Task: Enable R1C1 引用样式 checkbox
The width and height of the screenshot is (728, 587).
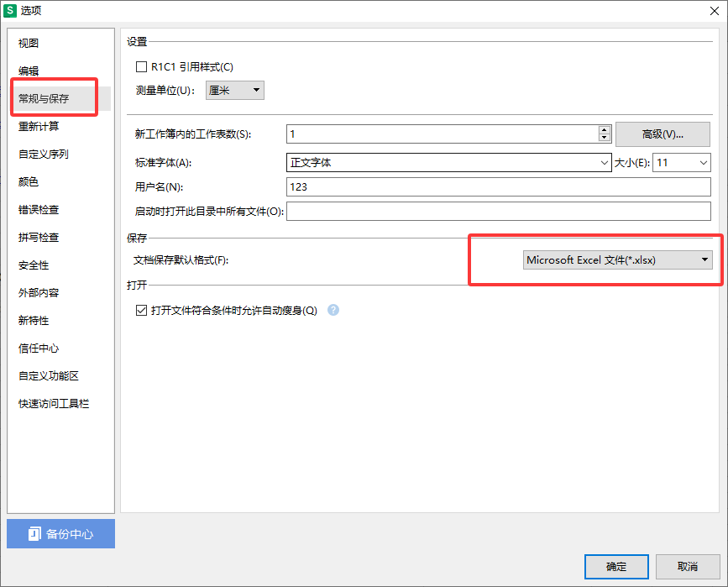Action: coord(141,67)
